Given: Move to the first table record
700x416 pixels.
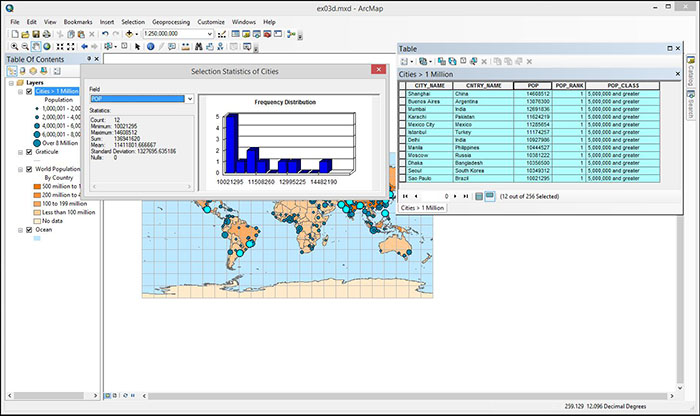Looking at the screenshot, I should pyautogui.click(x=405, y=196).
